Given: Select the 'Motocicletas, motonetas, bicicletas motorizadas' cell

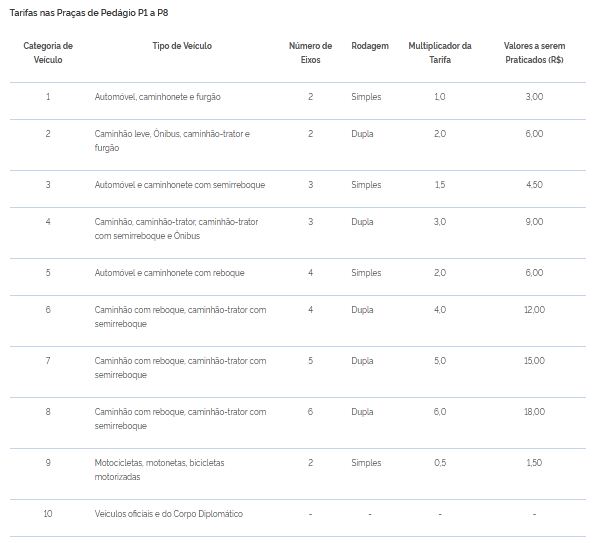Looking at the screenshot, I should (x=159, y=470).
